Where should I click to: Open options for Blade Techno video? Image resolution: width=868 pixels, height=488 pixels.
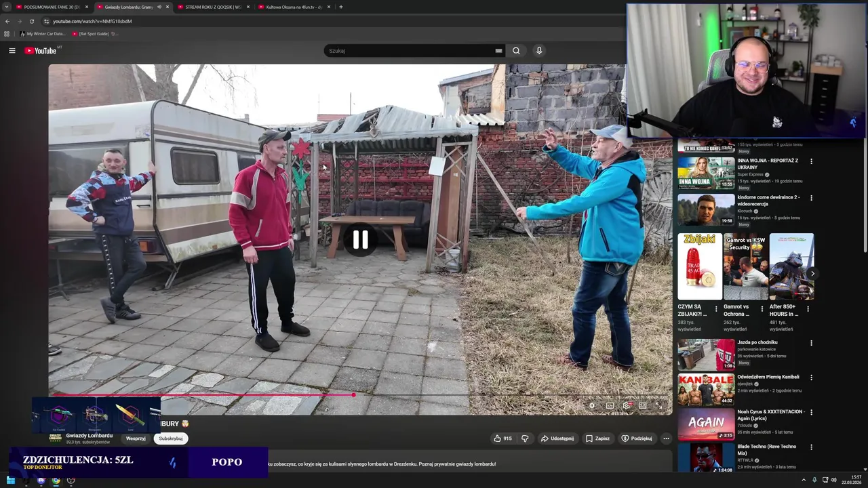811,447
